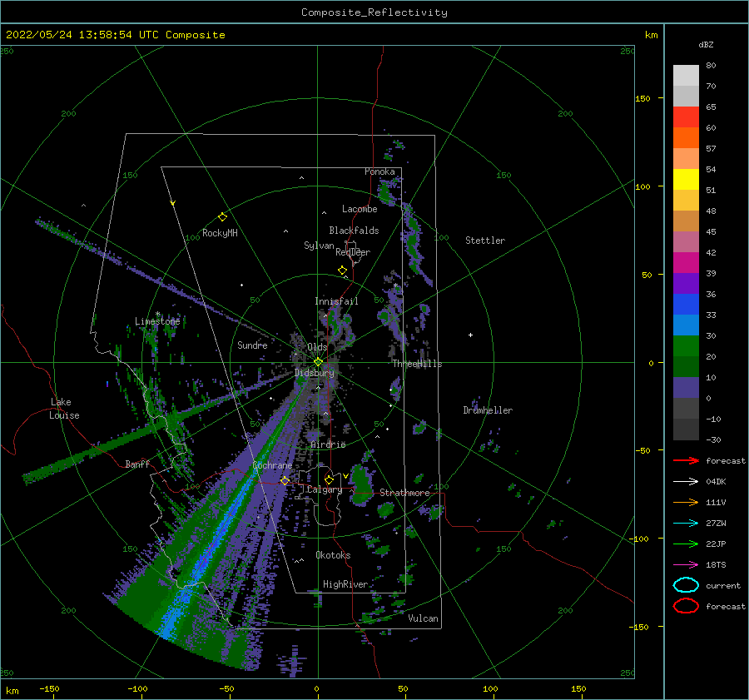Click the Sundre label
The height and width of the screenshot is (700, 749).
(x=252, y=345)
